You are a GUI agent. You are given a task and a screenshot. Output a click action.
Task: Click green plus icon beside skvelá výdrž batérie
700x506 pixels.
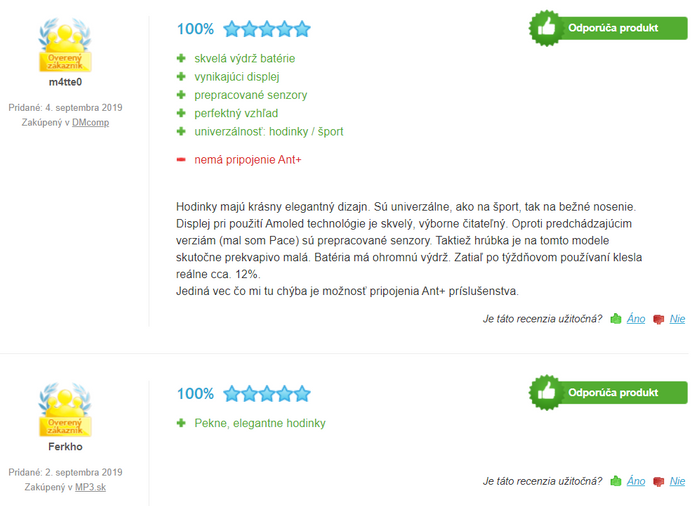(x=181, y=58)
